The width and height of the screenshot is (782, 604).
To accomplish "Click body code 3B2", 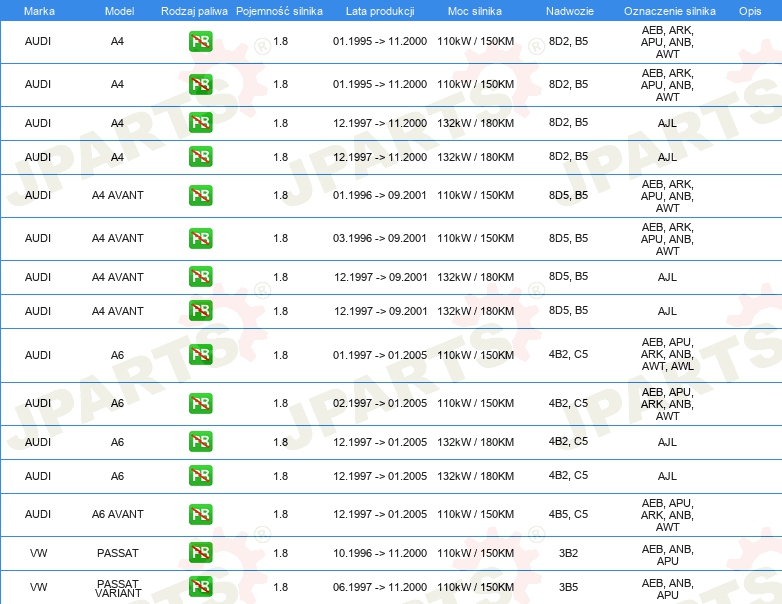I will click(x=568, y=553).
